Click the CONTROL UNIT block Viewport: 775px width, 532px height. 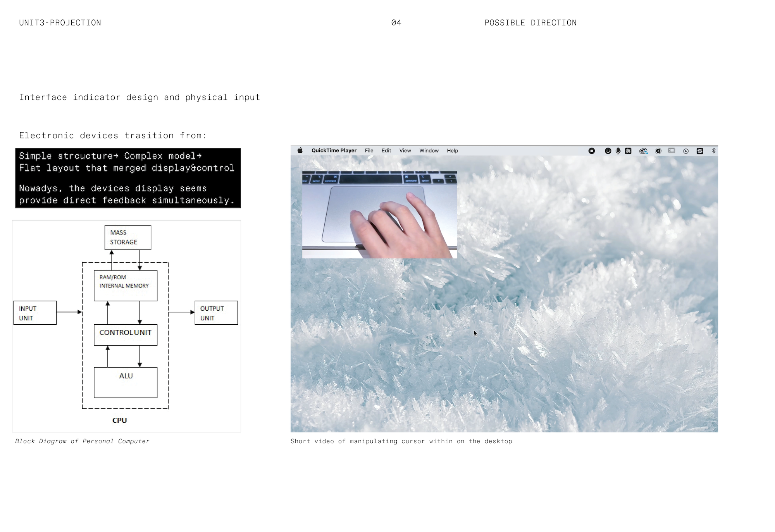click(x=126, y=335)
